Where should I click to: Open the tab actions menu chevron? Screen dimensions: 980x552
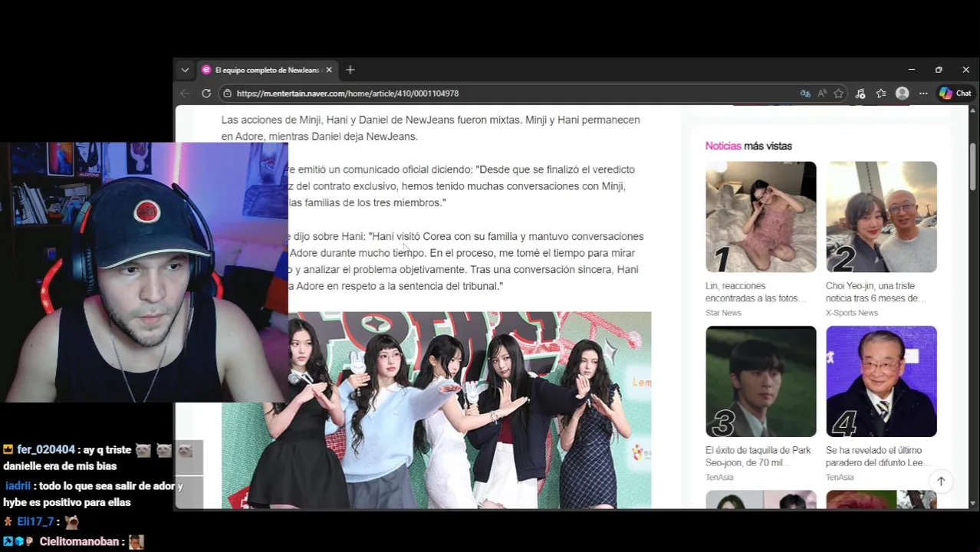pos(185,70)
